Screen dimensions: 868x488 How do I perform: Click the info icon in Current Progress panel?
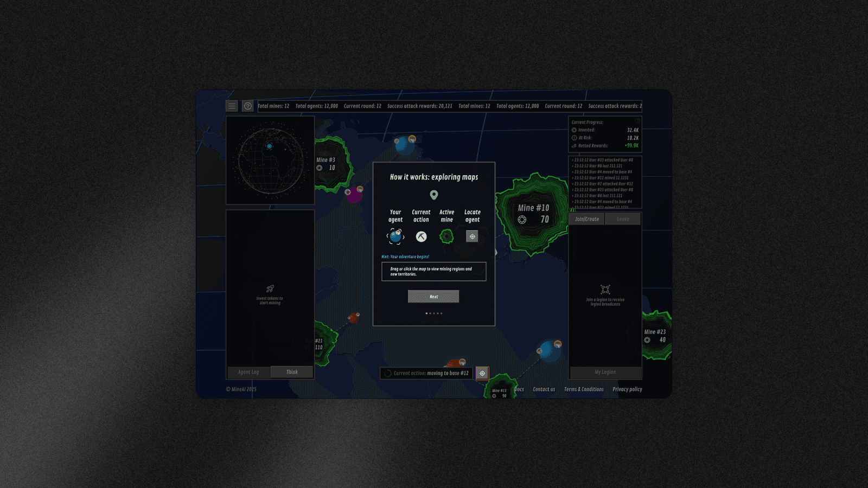click(x=637, y=121)
